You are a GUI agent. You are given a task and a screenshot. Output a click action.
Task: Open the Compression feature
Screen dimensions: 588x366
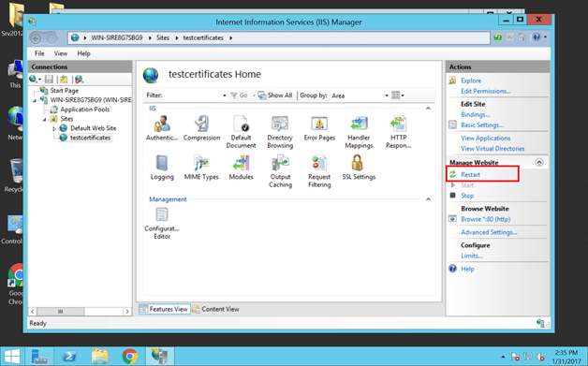click(x=201, y=128)
